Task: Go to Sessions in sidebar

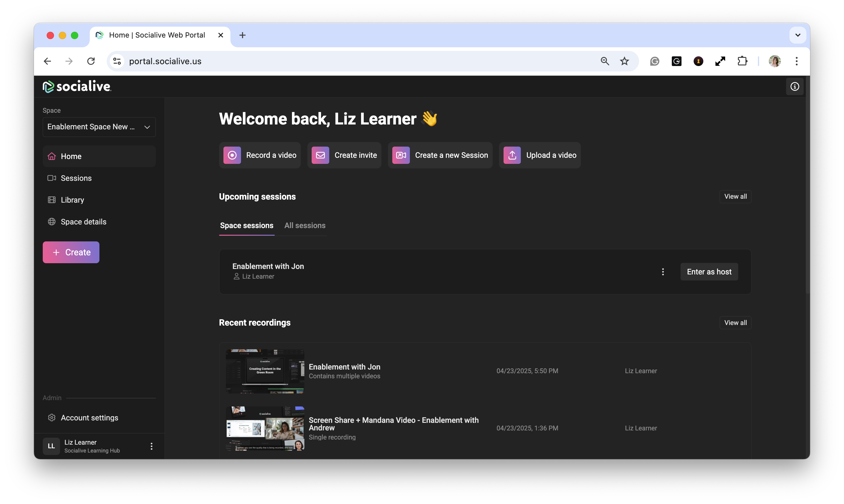Action: [76, 178]
